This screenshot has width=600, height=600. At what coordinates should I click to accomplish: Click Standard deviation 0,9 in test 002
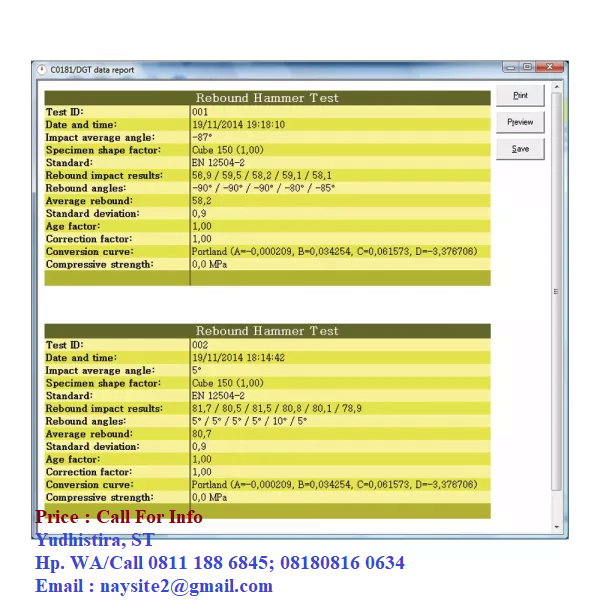tap(199, 447)
